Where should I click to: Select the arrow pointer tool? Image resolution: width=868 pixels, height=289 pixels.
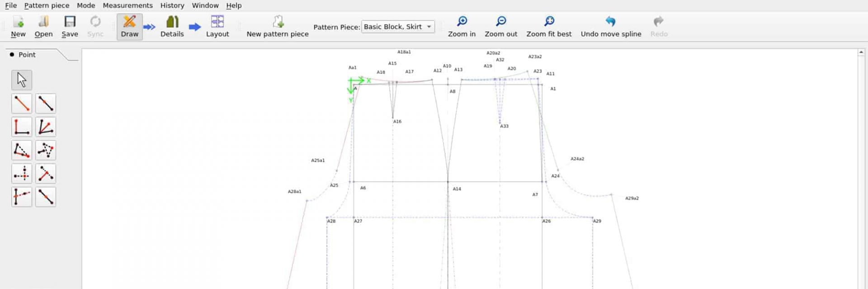[x=22, y=80]
